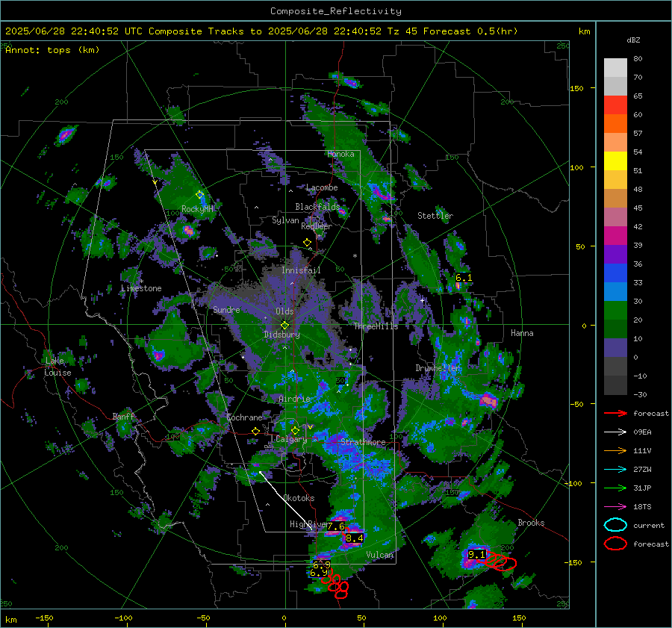The width and height of the screenshot is (672, 628).
Task: Click the bright yellow swatch in dBZ scale
Action: click(615, 161)
